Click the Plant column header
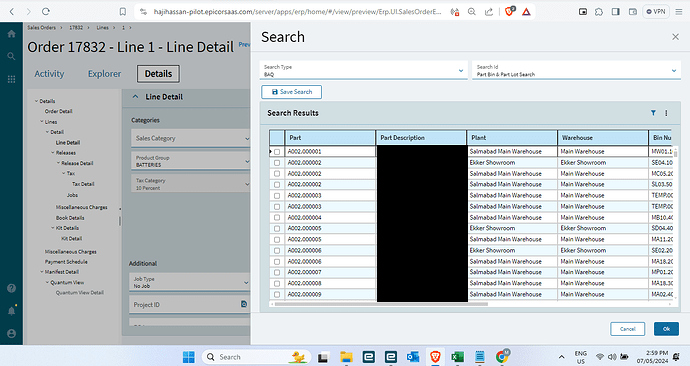This screenshot has height=366, width=690. point(512,138)
